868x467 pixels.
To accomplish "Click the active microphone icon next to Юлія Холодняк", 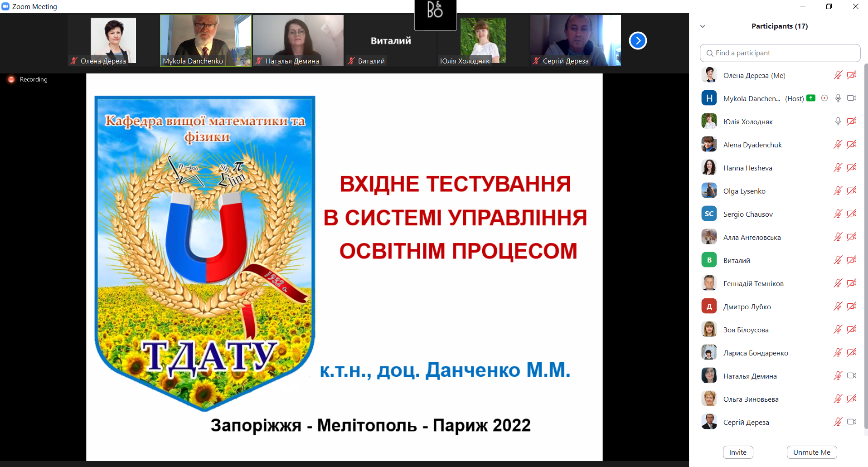I will pyautogui.click(x=838, y=122).
